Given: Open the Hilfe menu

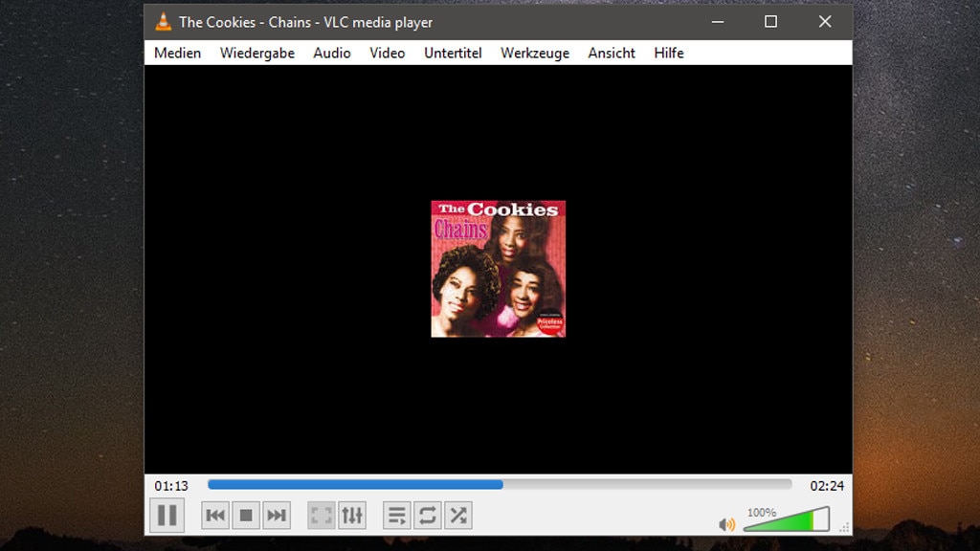Looking at the screenshot, I should [668, 53].
